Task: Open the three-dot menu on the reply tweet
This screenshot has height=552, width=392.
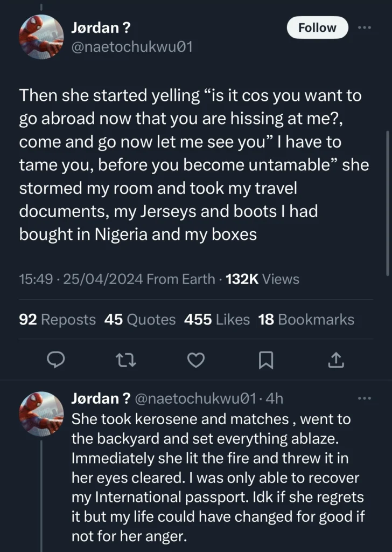Action: pos(364,398)
